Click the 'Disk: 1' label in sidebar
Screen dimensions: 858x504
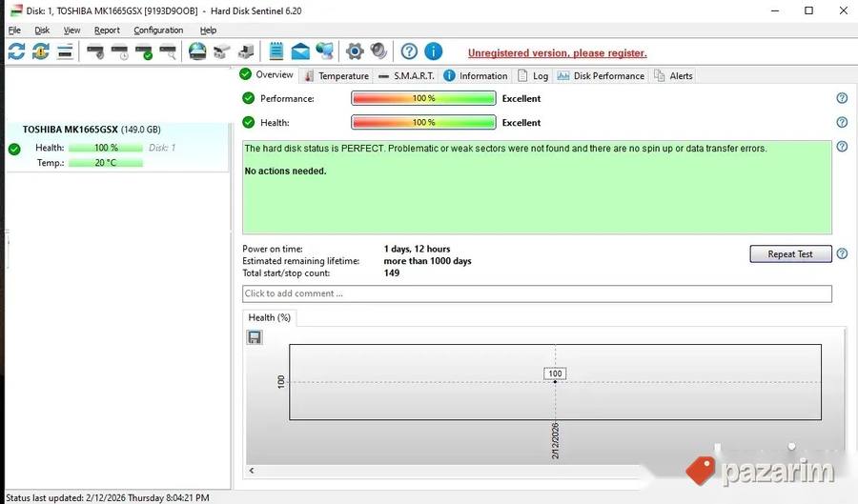click(162, 148)
